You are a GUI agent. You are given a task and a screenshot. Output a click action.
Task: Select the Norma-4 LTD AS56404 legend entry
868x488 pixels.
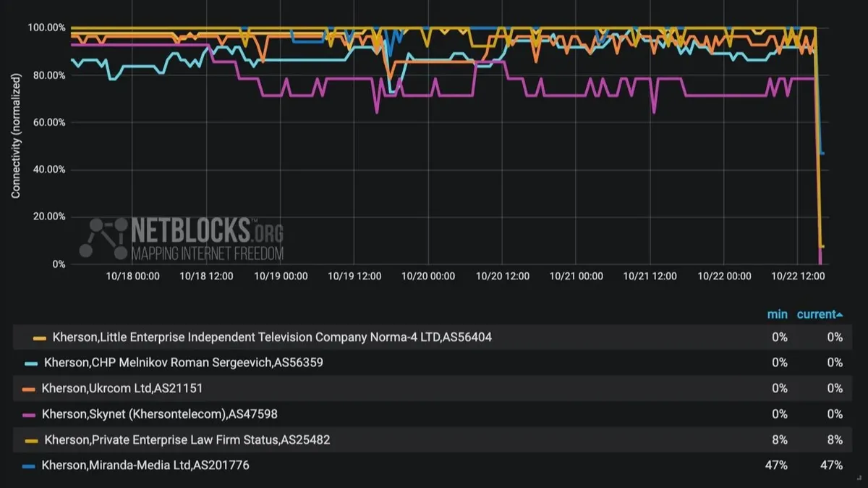272,337
